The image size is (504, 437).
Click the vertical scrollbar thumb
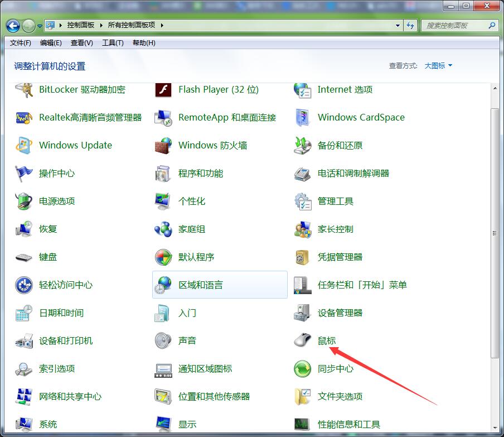495,233
